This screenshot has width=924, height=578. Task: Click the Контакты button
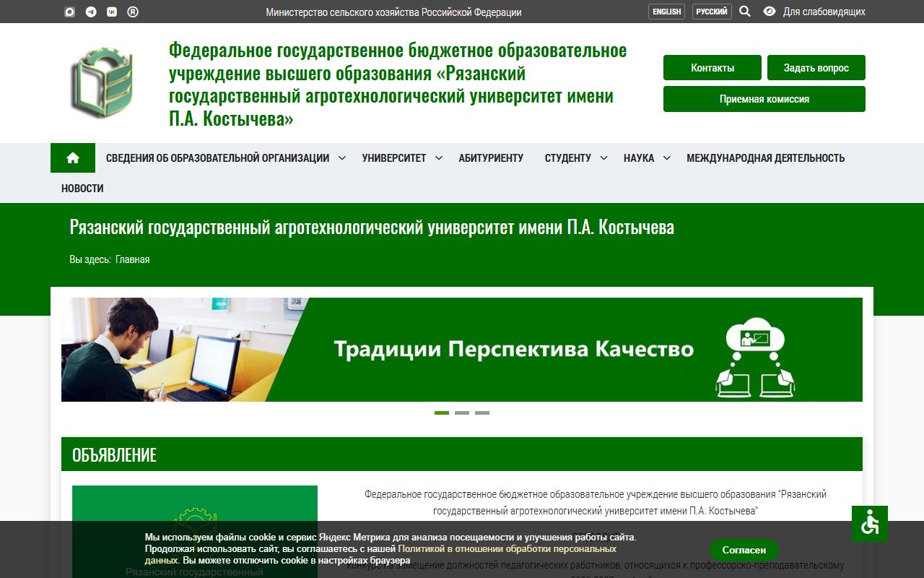coord(712,68)
